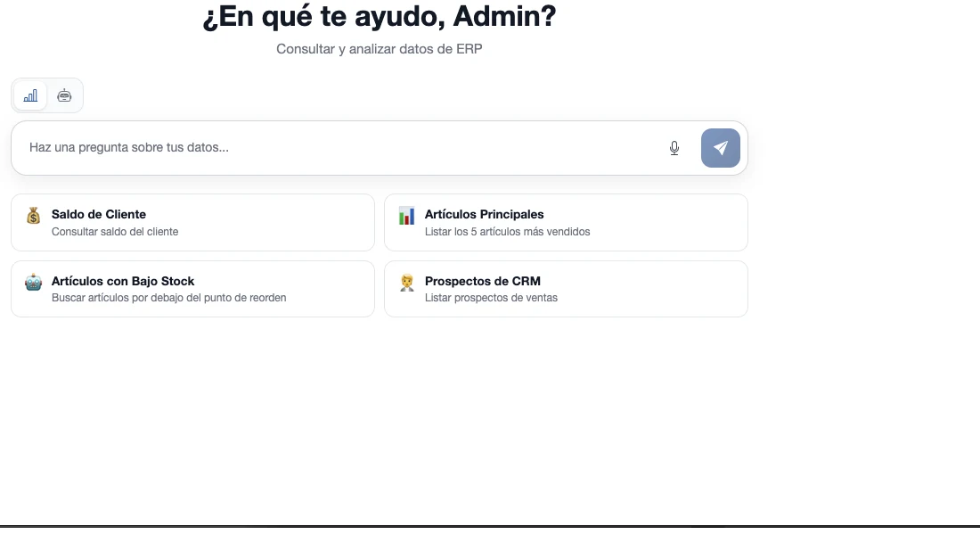Click 'Consultar saldo del cliente' description text
This screenshot has width=980, height=535.
coord(115,232)
